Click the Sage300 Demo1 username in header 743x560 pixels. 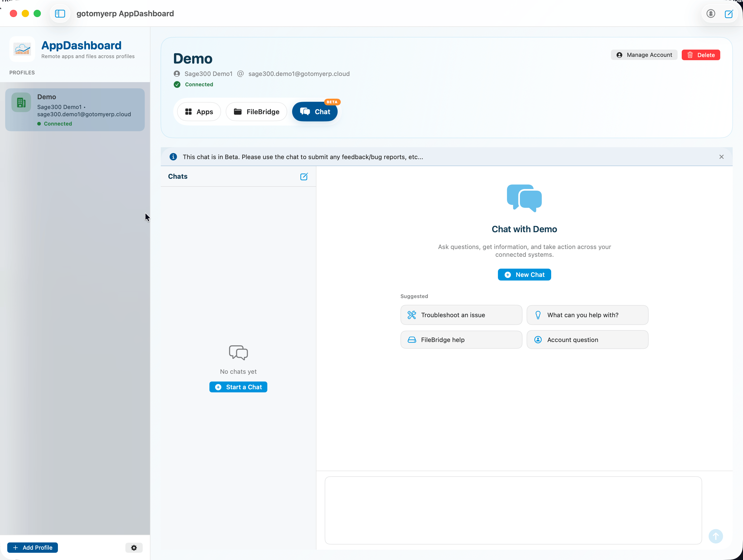coord(209,74)
